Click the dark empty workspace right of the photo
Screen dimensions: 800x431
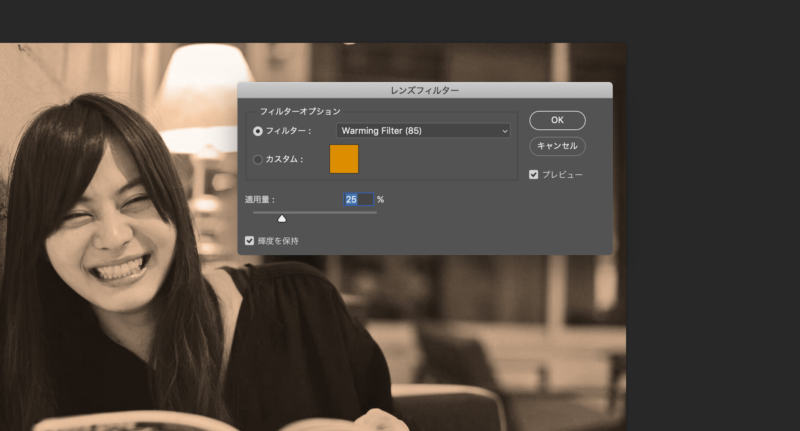click(710, 300)
